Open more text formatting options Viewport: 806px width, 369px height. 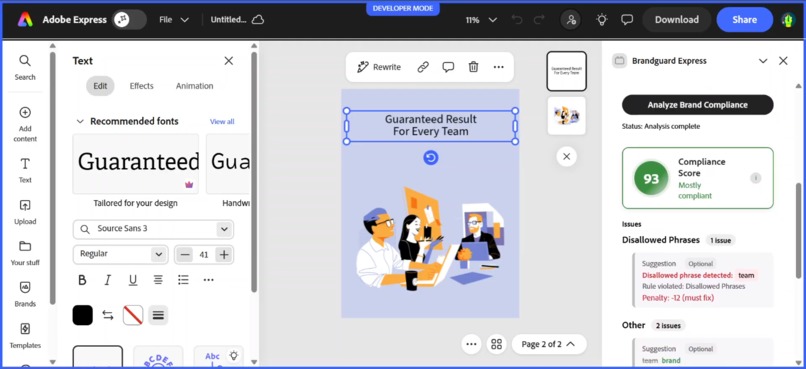point(208,280)
